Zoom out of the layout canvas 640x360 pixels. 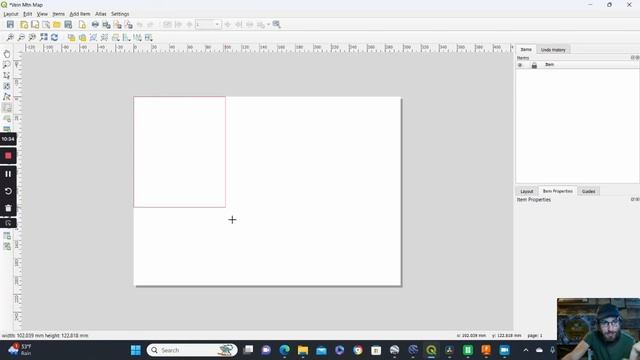[21, 38]
